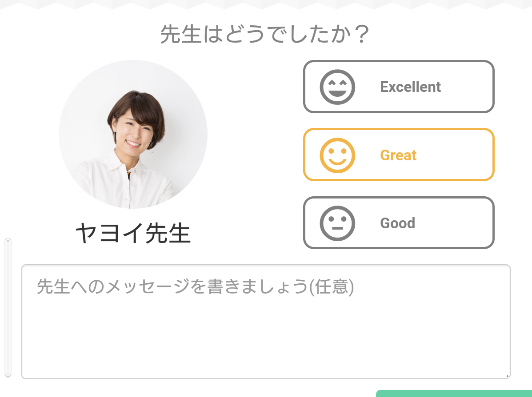Click the neutral face icon for Good
Screen dimensions: 532x397
(x=337, y=223)
